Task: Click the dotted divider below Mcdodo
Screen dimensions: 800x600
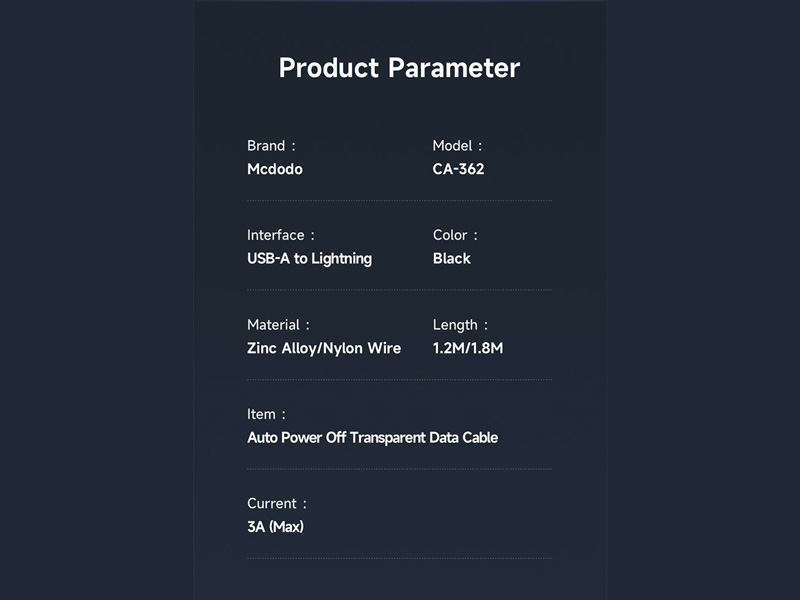Action: (399, 201)
